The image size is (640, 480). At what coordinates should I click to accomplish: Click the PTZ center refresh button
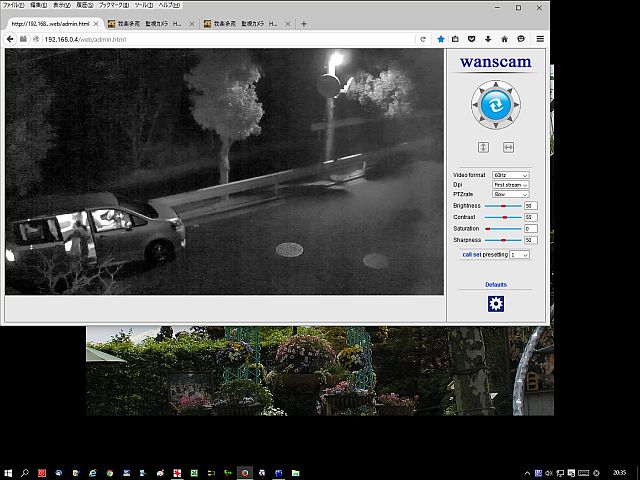496,105
